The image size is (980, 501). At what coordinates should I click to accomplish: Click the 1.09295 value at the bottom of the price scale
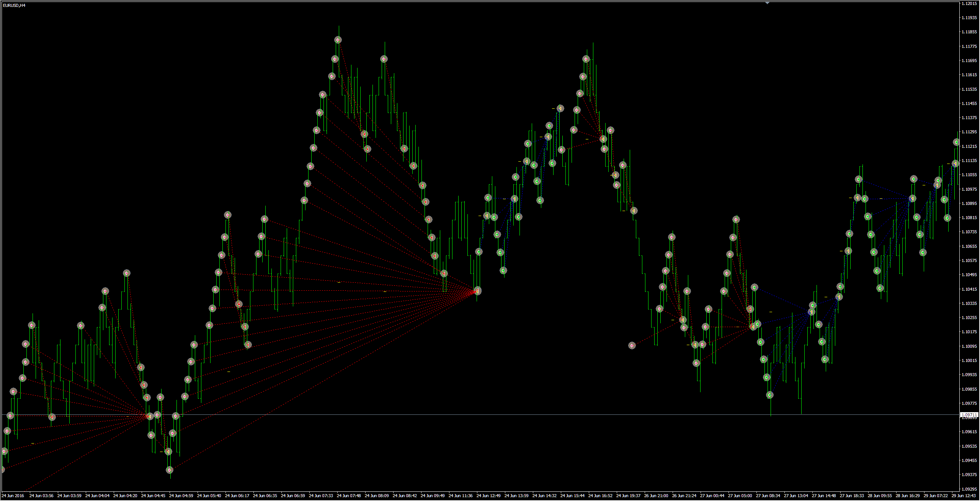point(969,489)
